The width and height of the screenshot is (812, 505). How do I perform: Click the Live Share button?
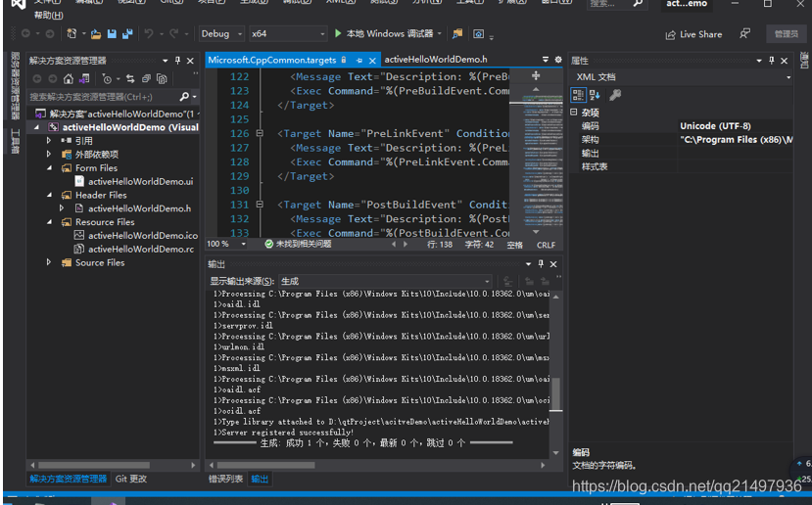[x=694, y=34]
